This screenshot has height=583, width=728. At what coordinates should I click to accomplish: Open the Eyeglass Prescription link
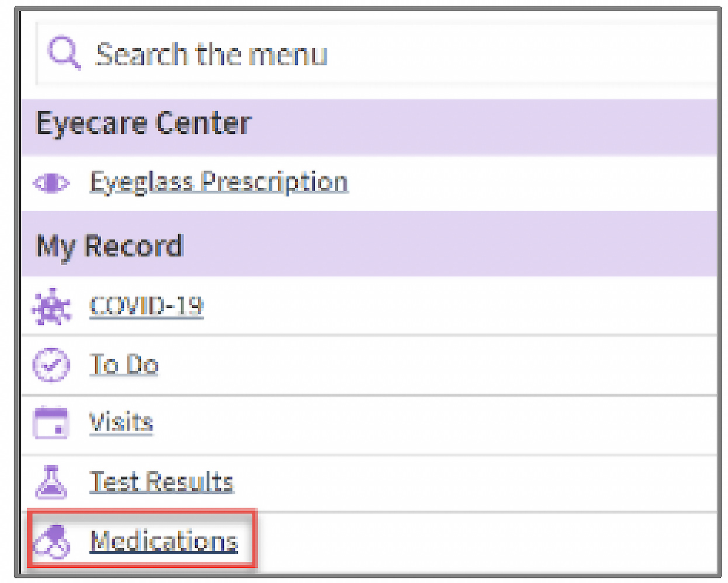pyautogui.click(x=219, y=182)
